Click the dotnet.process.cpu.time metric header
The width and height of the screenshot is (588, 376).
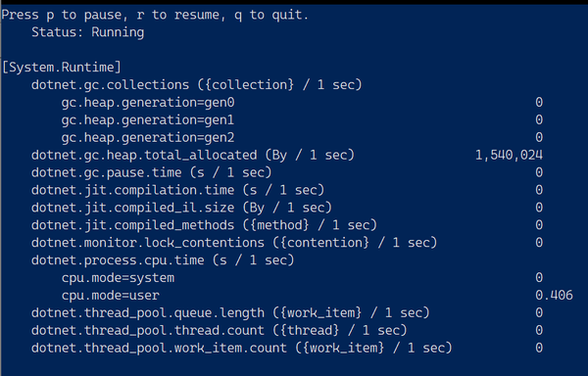pos(163,260)
